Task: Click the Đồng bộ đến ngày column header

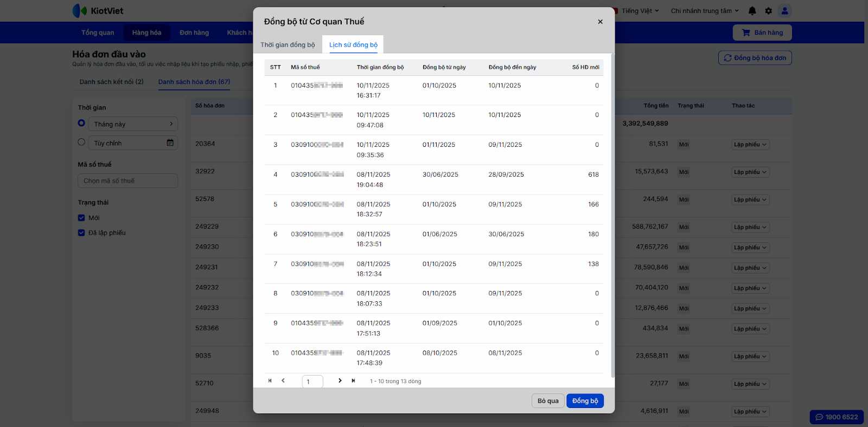Action: click(x=512, y=67)
